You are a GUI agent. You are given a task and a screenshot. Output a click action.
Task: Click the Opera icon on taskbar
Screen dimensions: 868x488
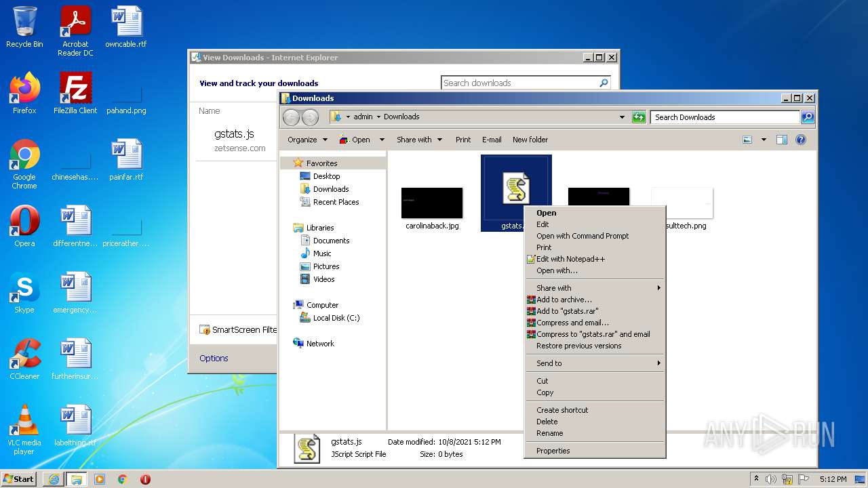click(x=145, y=479)
